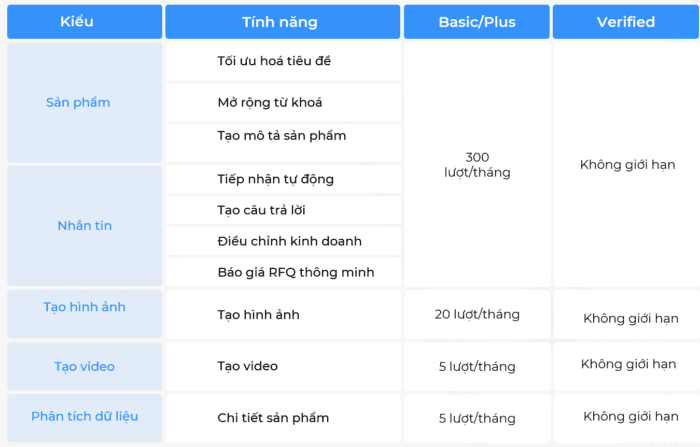Click Tạo video in the Tính năng column
The height and width of the screenshot is (447, 700).
click(247, 366)
